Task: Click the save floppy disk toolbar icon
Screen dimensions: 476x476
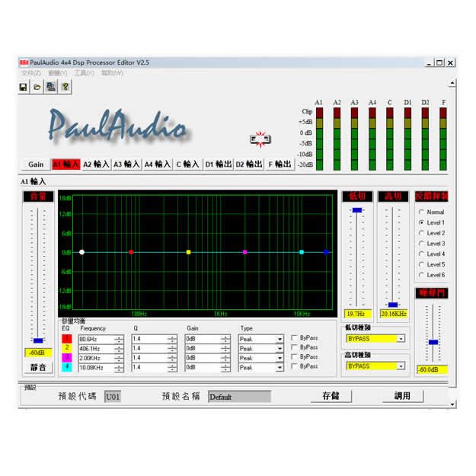Action: [23, 87]
